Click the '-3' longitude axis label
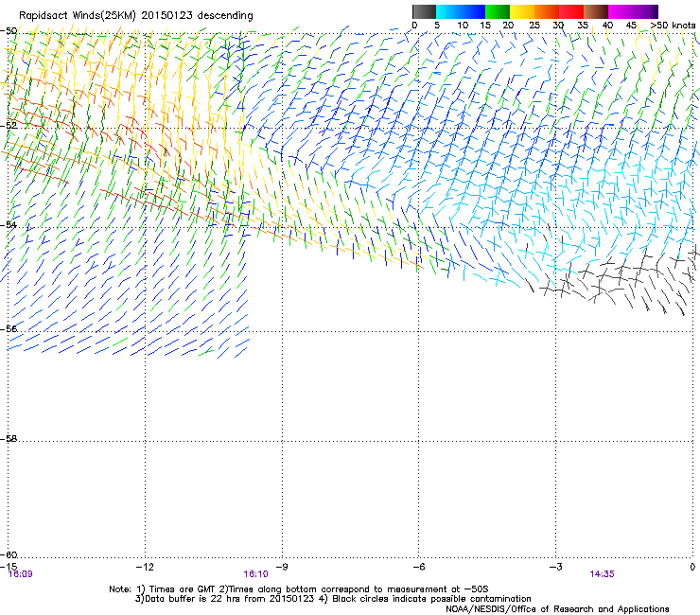The width and height of the screenshot is (700, 615). pyautogui.click(x=555, y=567)
